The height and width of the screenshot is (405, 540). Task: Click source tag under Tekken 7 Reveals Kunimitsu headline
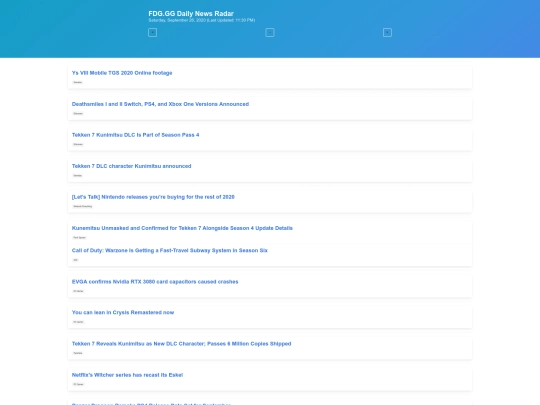78,353
